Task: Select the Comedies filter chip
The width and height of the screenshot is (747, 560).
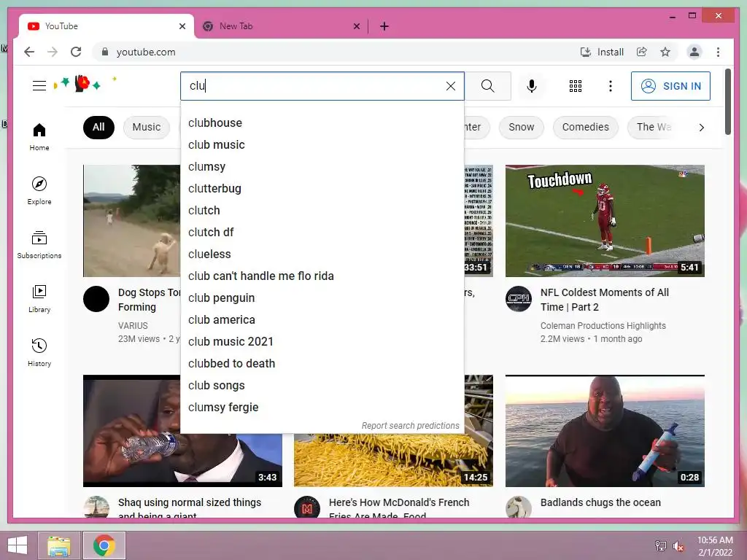Action: (x=586, y=127)
